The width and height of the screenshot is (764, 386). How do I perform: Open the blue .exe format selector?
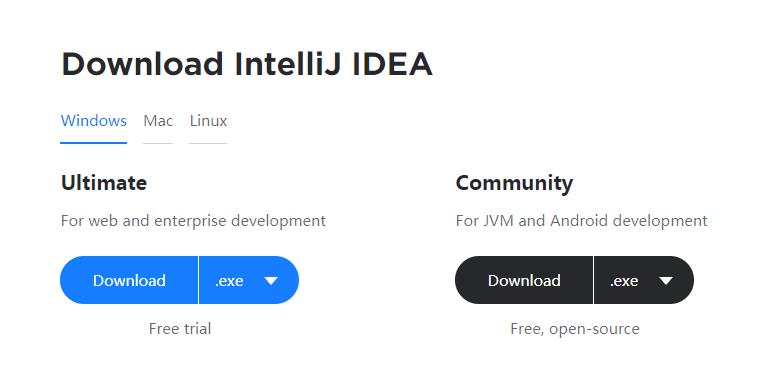click(249, 280)
